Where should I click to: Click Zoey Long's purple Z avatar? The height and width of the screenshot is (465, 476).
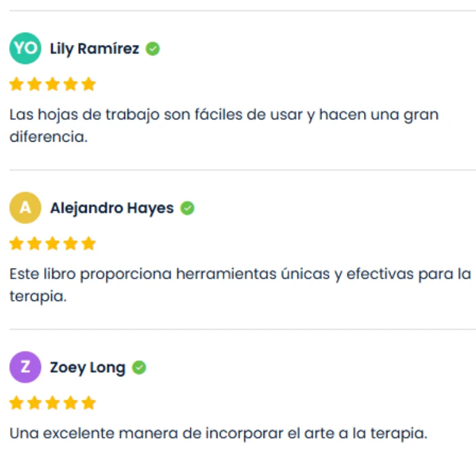[x=25, y=368]
